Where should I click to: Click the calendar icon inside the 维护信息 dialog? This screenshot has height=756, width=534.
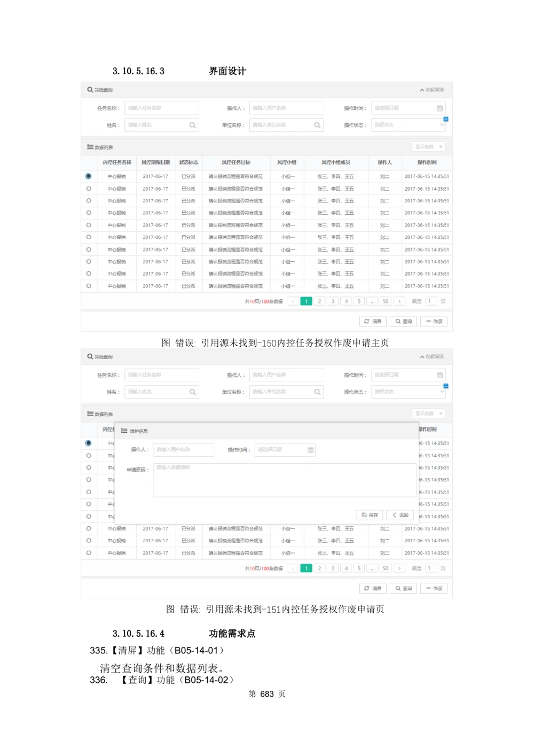pyautogui.click(x=310, y=450)
